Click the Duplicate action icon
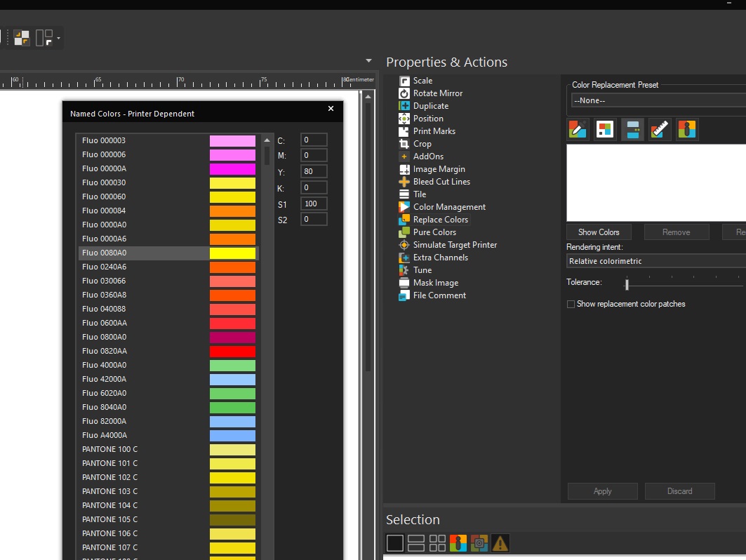The width and height of the screenshot is (746, 560). (404, 106)
